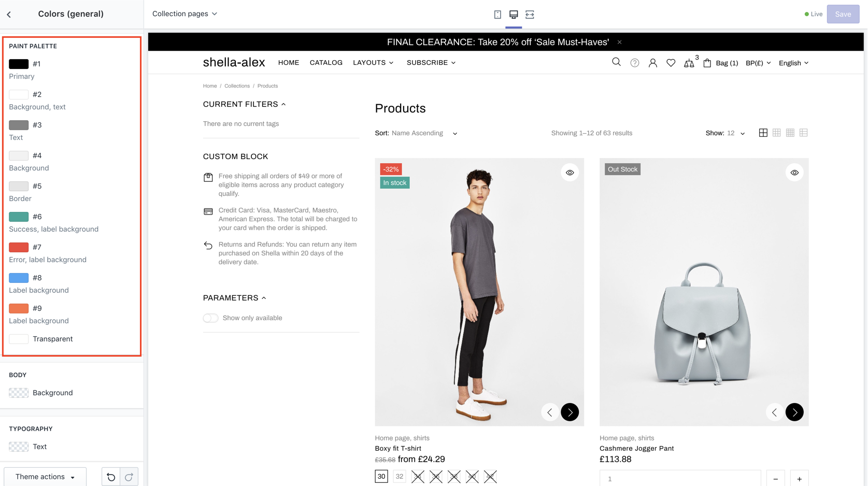Viewport: 868px width, 486px height.
Task: Click the undo button in sidebar
Action: tap(111, 477)
